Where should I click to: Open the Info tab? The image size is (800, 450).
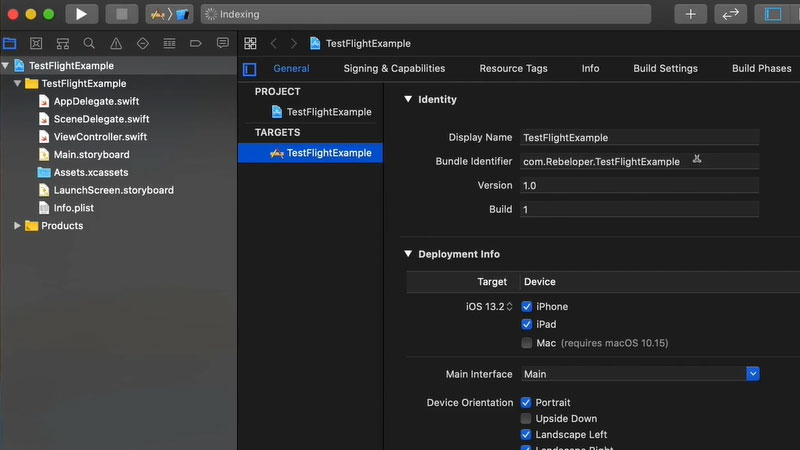coord(590,68)
